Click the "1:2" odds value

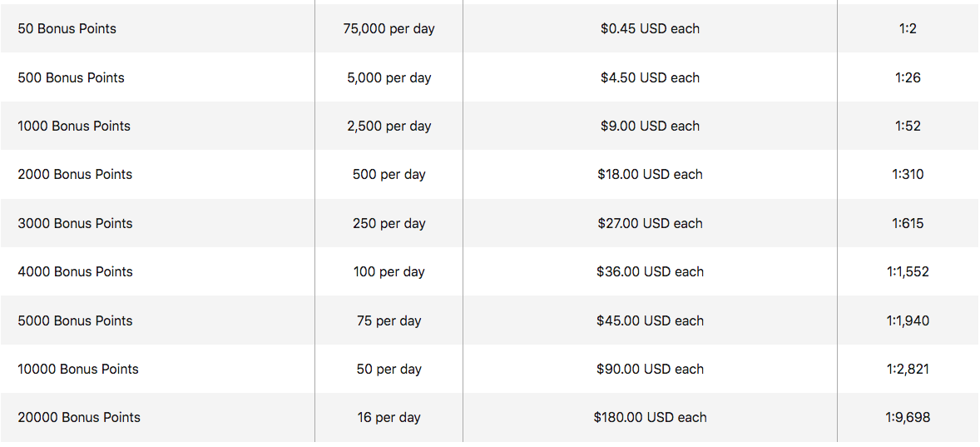(x=908, y=28)
